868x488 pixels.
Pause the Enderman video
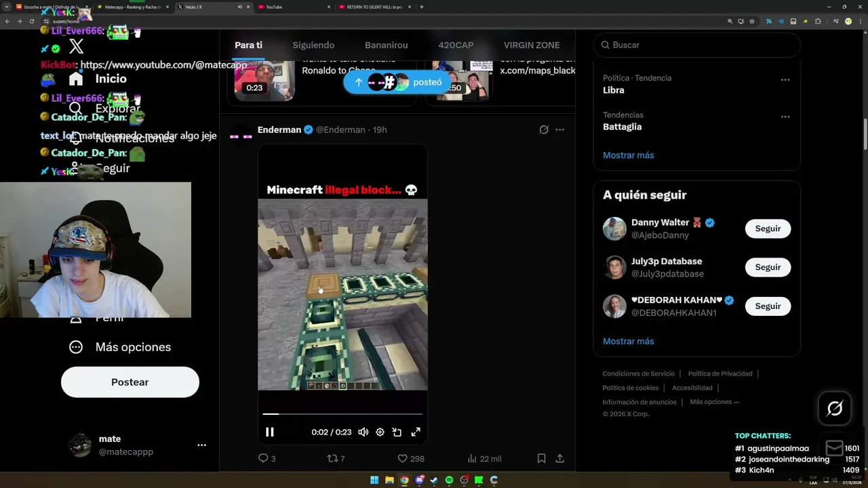point(269,432)
